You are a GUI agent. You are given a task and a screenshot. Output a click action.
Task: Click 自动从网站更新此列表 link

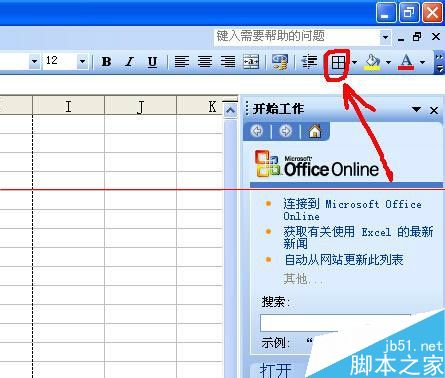click(344, 260)
